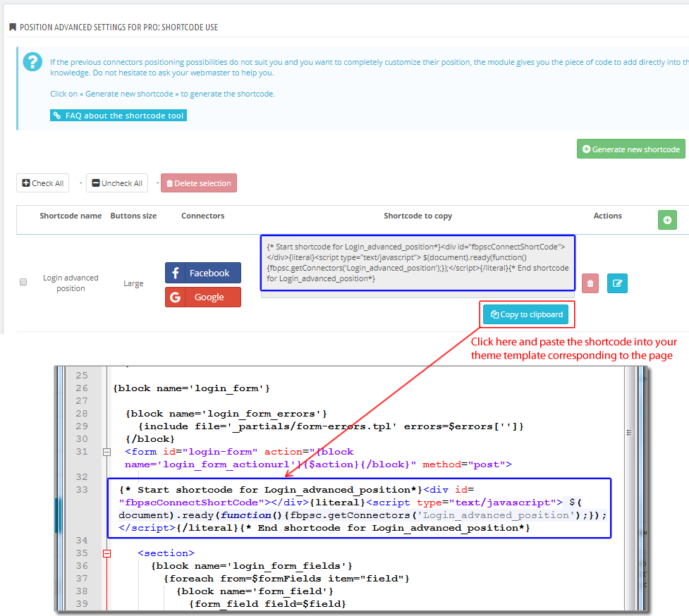
Task: Click the help question mark icon
Action: pos(32,62)
